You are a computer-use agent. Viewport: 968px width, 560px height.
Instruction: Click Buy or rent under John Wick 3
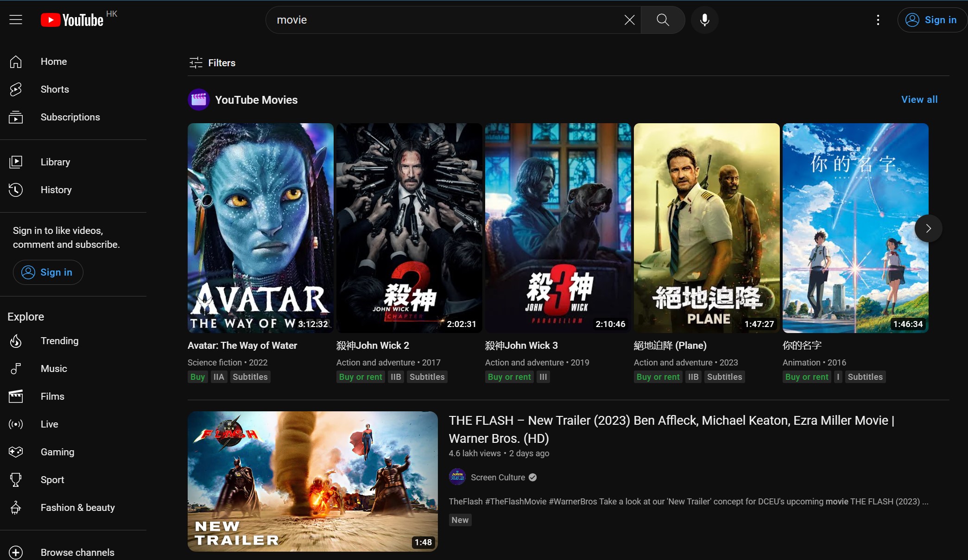tap(509, 377)
